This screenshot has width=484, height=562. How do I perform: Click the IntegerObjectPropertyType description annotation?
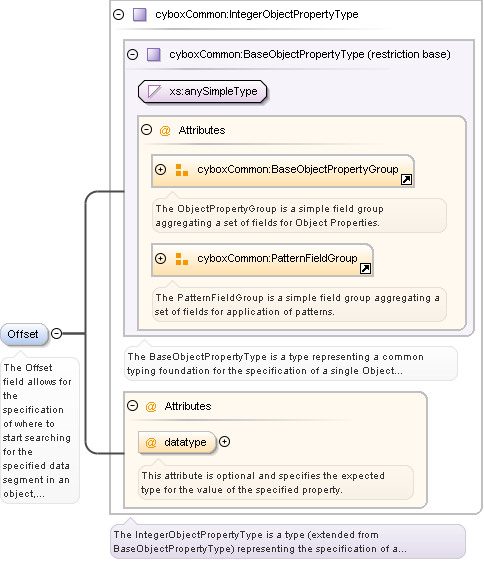pos(288,542)
